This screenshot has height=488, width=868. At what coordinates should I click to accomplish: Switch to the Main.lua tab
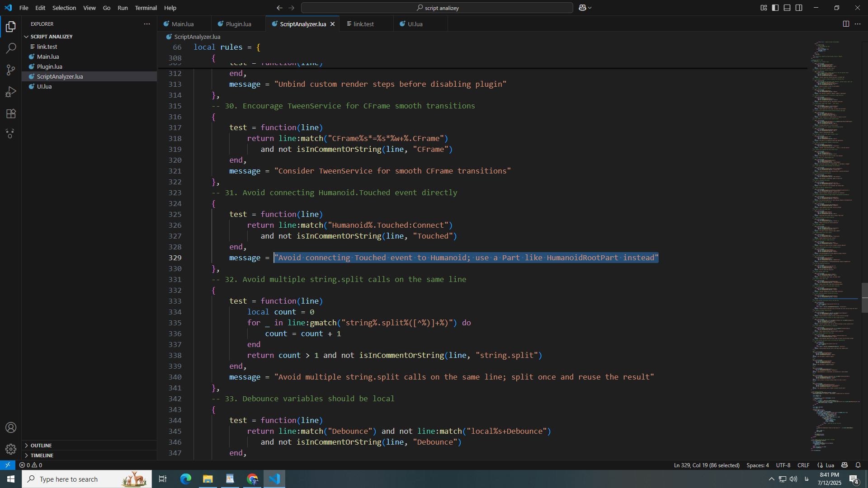[181, 23]
